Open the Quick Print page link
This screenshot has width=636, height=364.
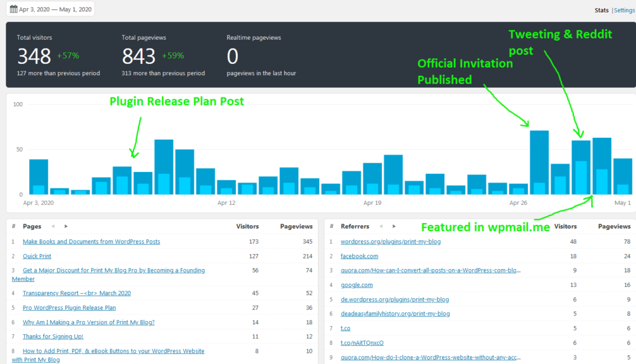(x=37, y=256)
